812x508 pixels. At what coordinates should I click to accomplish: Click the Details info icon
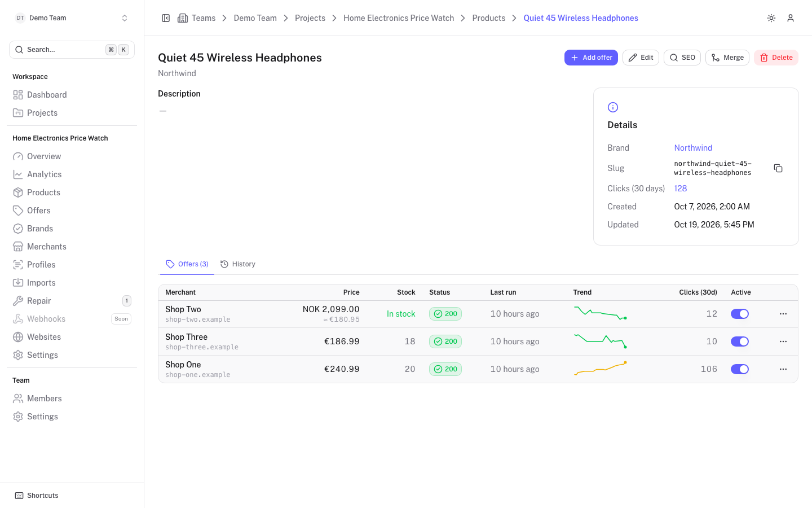[613, 107]
